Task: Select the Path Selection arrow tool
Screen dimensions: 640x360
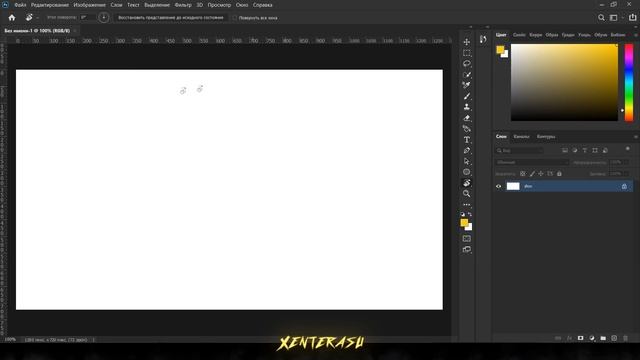Action: [x=467, y=161]
